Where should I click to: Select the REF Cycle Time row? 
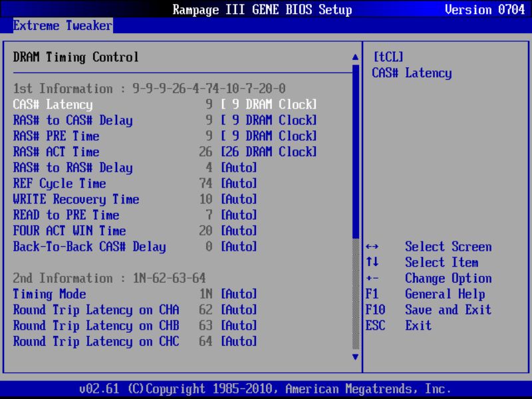coord(59,184)
